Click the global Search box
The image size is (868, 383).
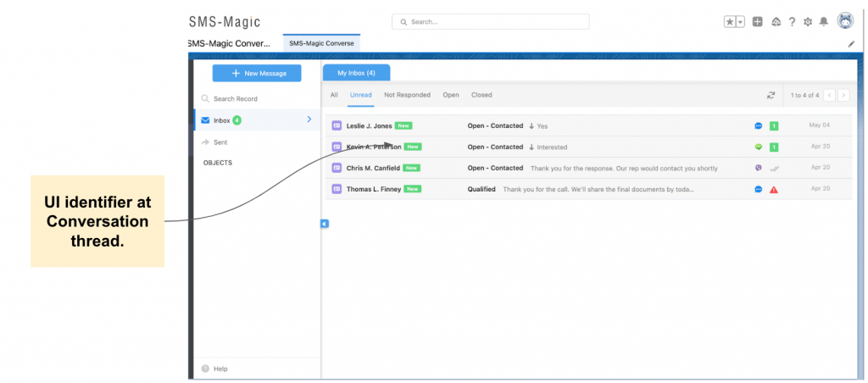[x=491, y=21]
